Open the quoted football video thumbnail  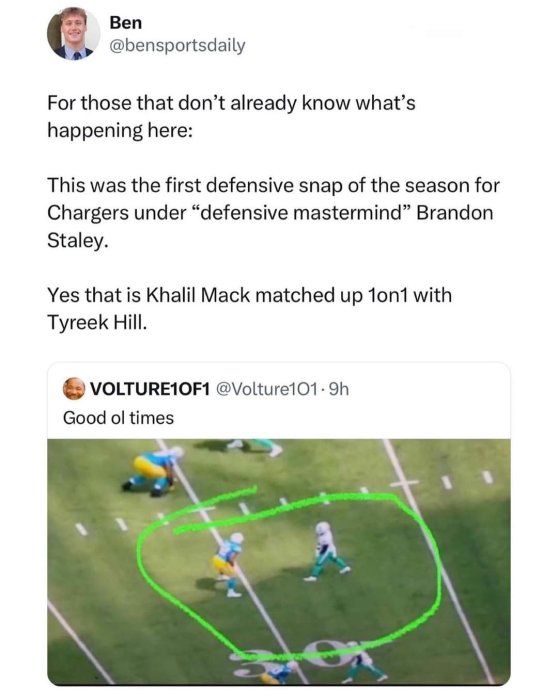pyautogui.click(x=279, y=562)
